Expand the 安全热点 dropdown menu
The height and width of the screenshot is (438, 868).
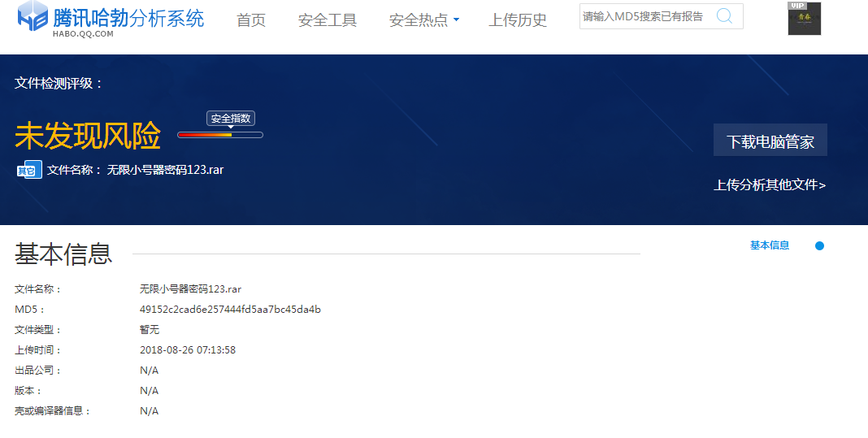424,20
